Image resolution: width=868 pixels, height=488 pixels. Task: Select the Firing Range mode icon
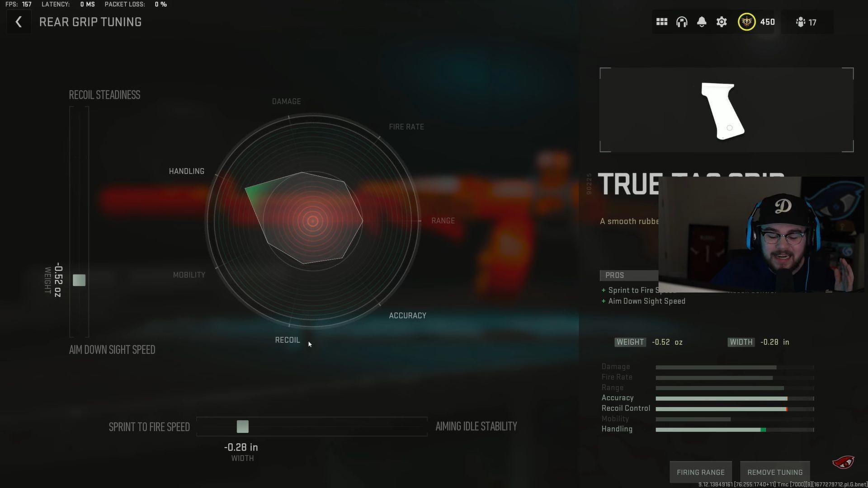point(700,471)
